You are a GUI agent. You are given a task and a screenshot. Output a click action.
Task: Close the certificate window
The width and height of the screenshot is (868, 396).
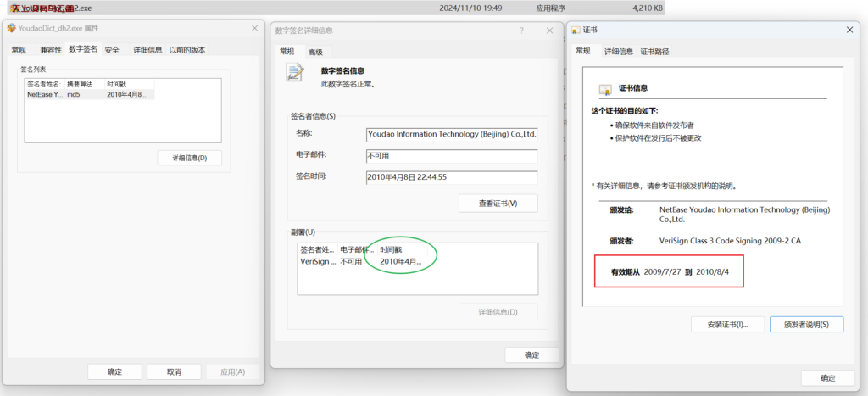pyautogui.click(x=849, y=30)
